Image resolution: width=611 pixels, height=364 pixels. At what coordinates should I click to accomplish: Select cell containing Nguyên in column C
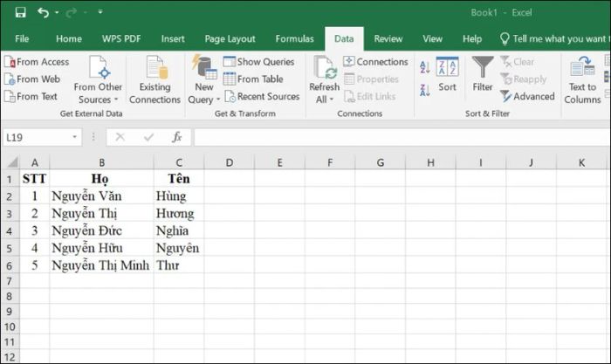(179, 248)
